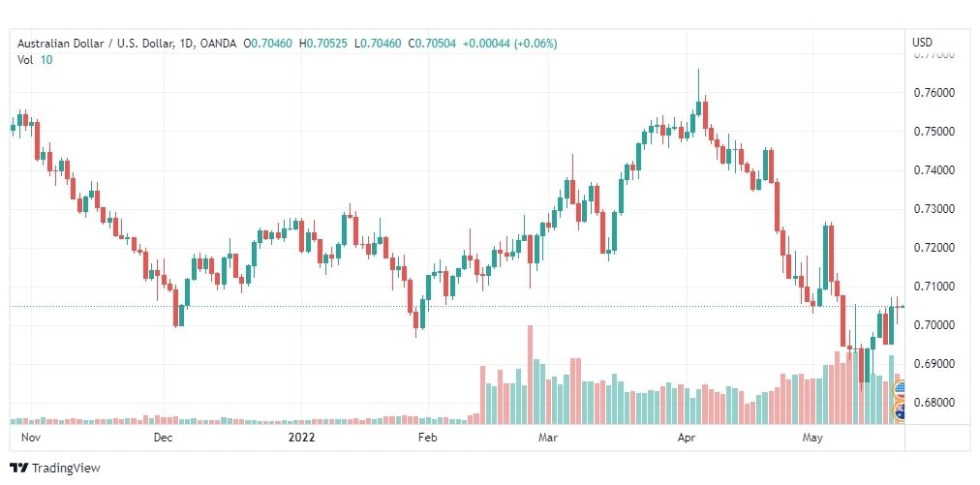Click the tallest volume bar in late February

point(530,375)
